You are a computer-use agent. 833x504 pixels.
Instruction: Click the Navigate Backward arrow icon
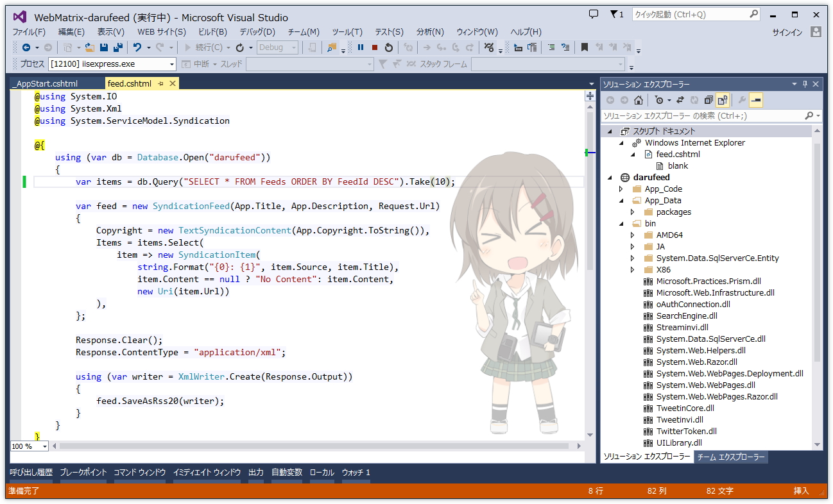(26, 47)
